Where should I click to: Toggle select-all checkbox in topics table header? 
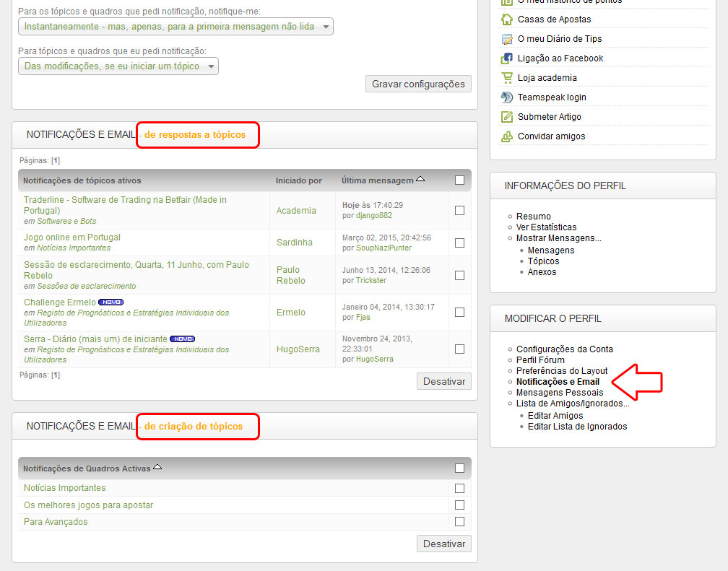click(459, 180)
